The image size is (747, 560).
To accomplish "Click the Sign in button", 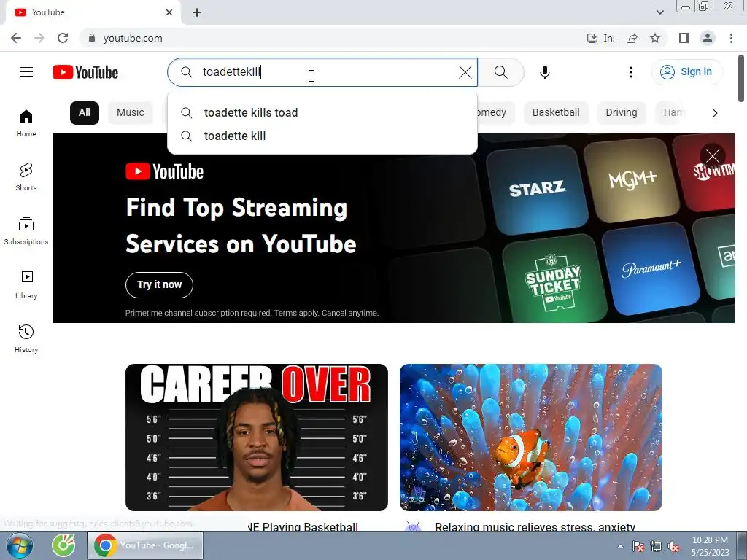I will pos(687,72).
